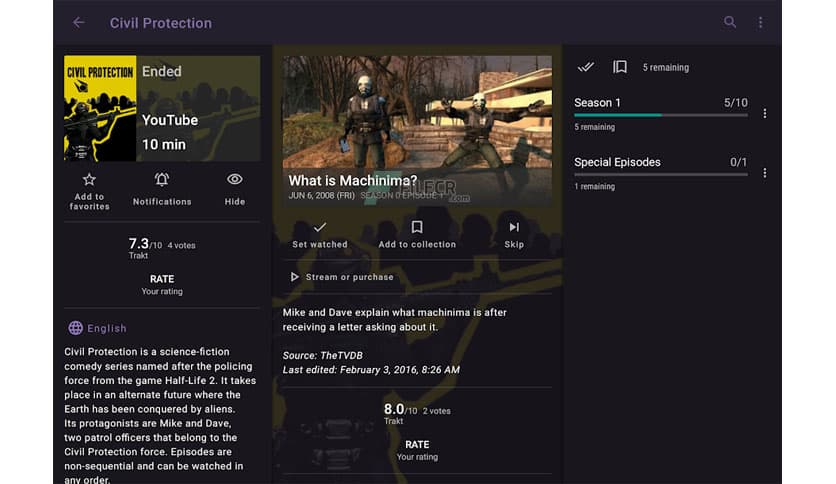The width and height of the screenshot is (836, 484).
Task: Click the Civil Protection poster image
Action: tap(100, 108)
